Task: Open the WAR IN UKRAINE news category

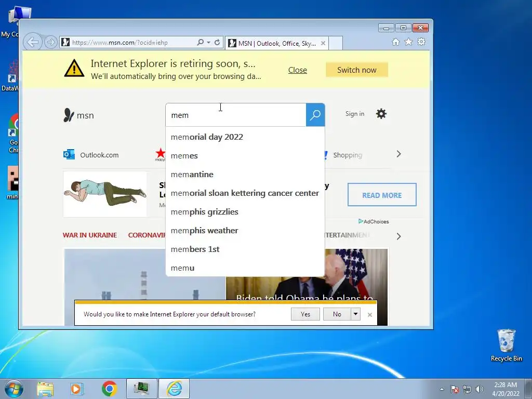Action: click(90, 235)
